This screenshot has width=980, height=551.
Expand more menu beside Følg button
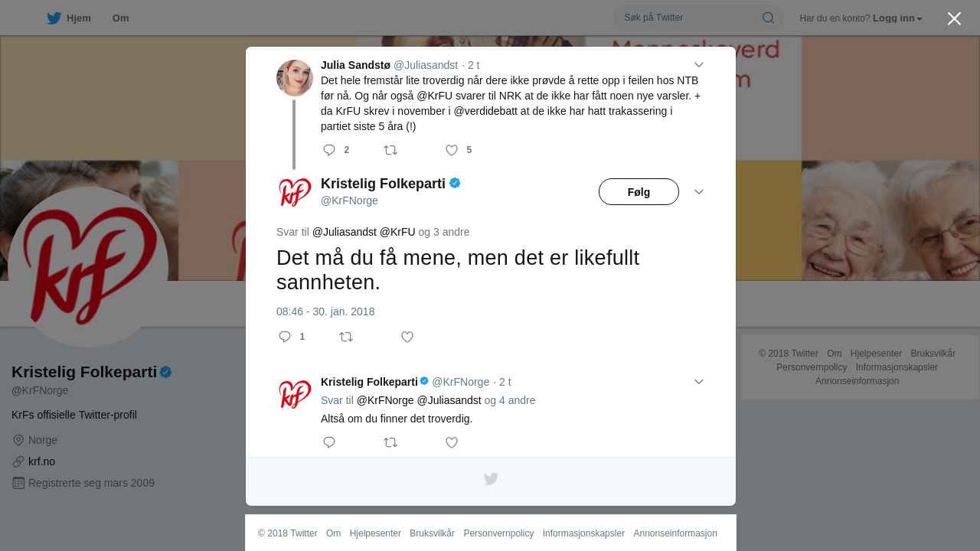click(x=698, y=192)
